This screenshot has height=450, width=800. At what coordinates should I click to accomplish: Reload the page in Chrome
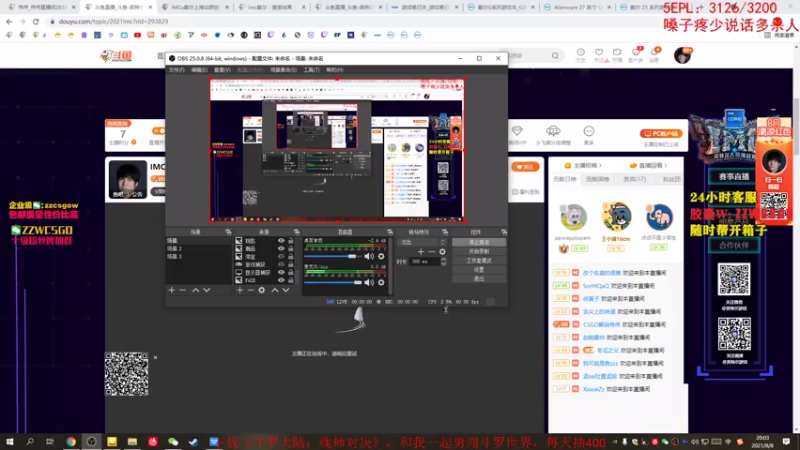point(36,21)
